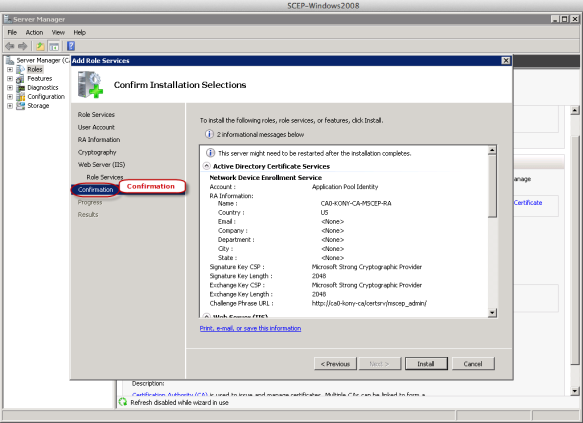Go to RA Information wizard step
This screenshot has height=423, width=583.
coord(99,140)
